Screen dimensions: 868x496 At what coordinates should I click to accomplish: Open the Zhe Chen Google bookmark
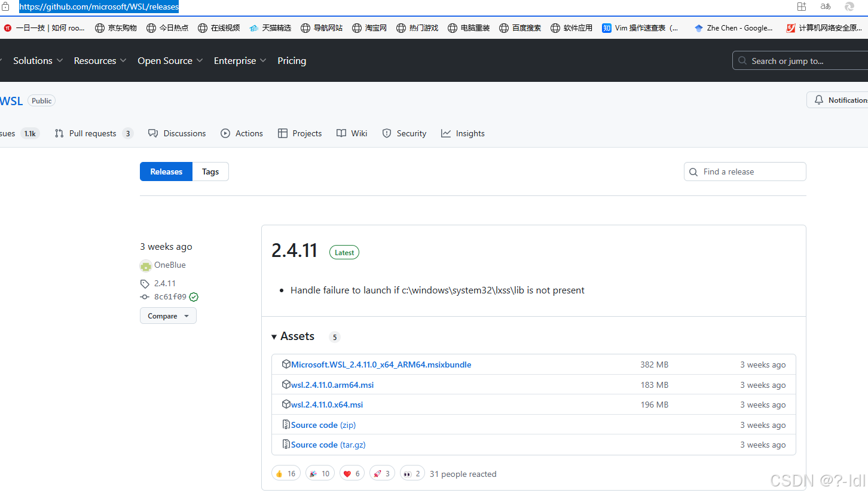point(733,28)
